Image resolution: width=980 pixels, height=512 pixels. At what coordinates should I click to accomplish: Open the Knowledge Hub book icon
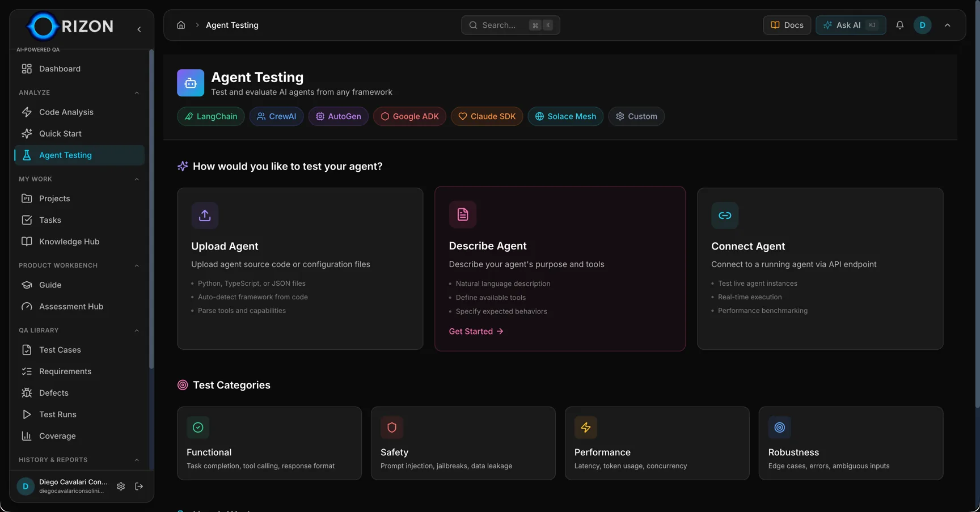pos(27,241)
